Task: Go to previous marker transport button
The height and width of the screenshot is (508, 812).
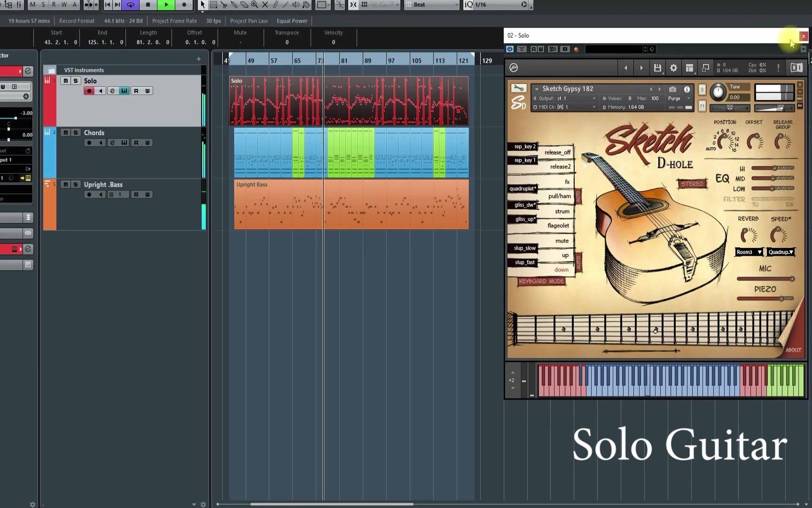Action: click(108, 5)
